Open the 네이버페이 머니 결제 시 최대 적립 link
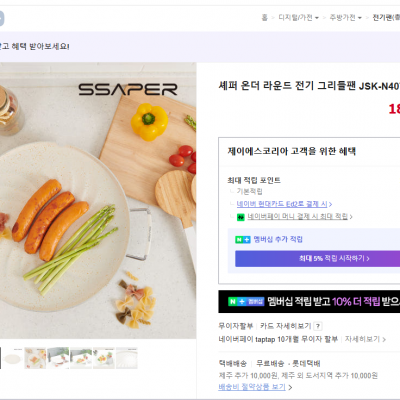This screenshot has width=400, height=400. (300, 217)
